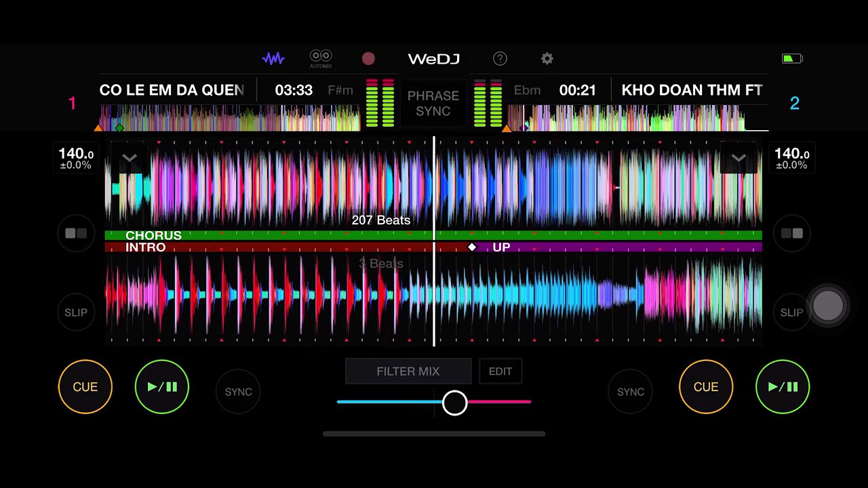The height and width of the screenshot is (488, 868).
Task: Open the help question mark icon
Action: click(500, 59)
